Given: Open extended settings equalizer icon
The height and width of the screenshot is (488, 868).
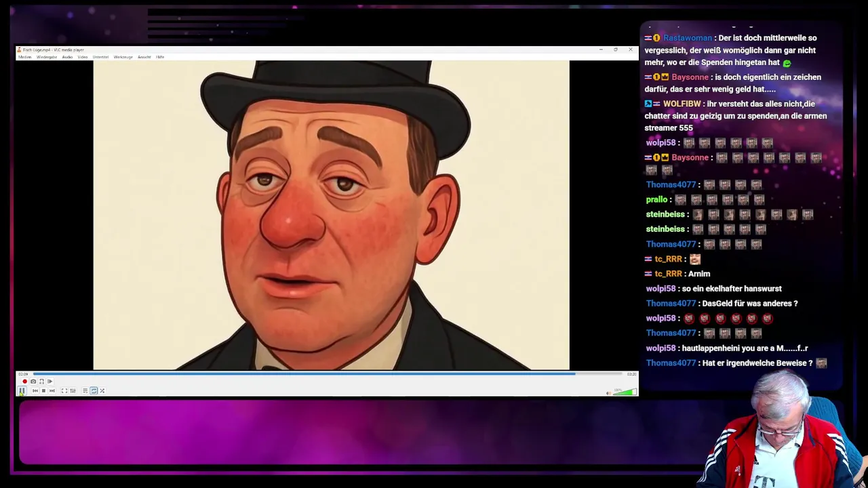Looking at the screenshot, I should point(73,390).
